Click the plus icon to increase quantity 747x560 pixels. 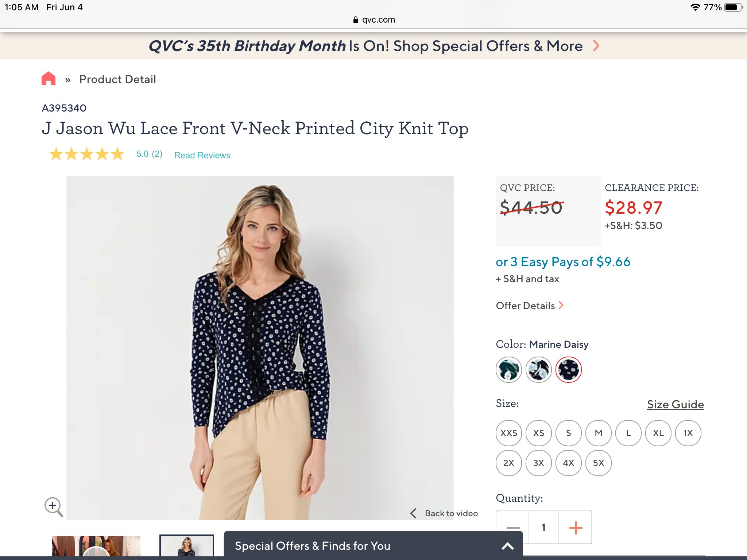[576, 528]
